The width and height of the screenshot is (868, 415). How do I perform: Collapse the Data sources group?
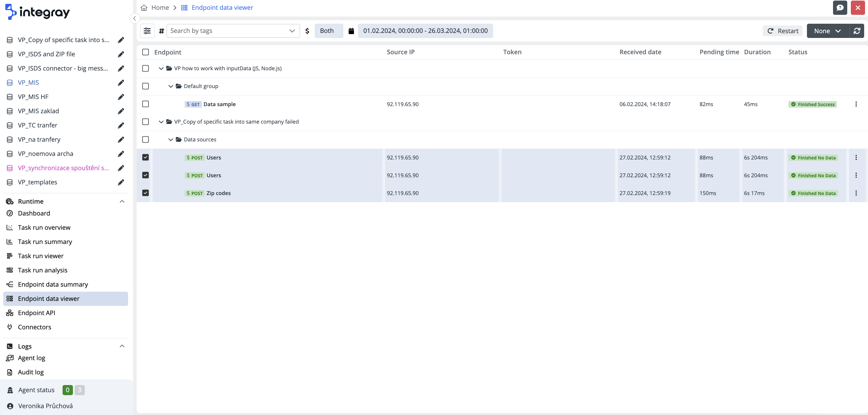(171, 139)
